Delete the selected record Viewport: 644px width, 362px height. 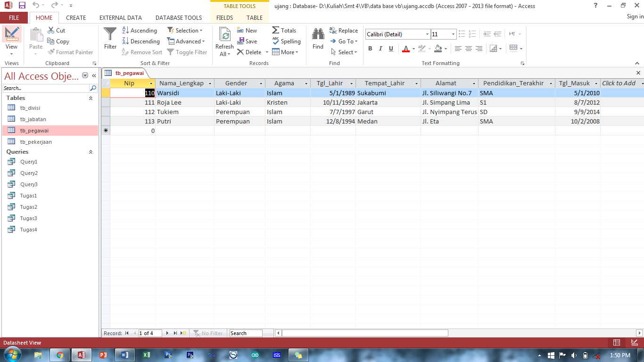tap(249, 52)
